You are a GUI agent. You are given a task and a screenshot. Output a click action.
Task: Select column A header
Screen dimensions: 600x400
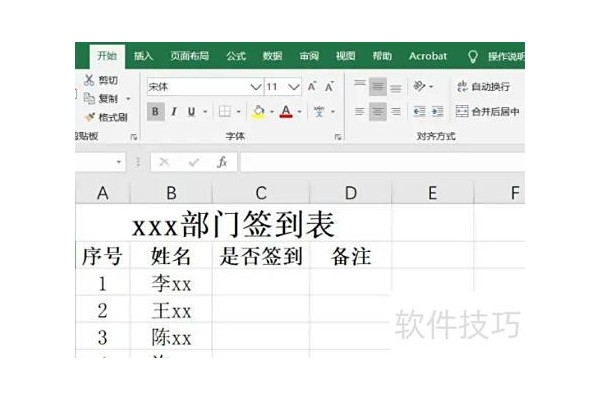[x=103, y=193]
